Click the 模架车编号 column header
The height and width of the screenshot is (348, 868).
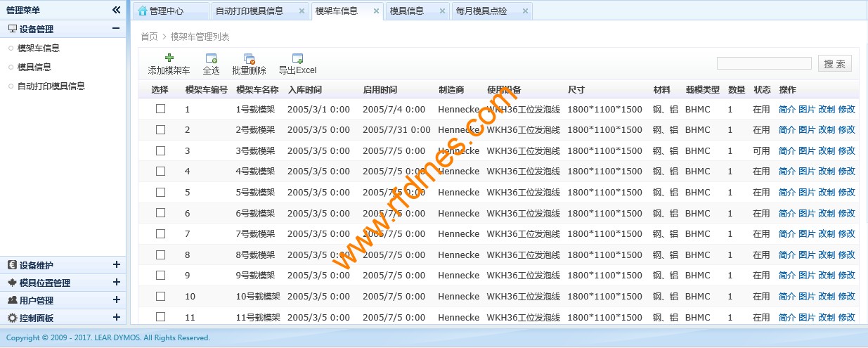pos(207,90)
